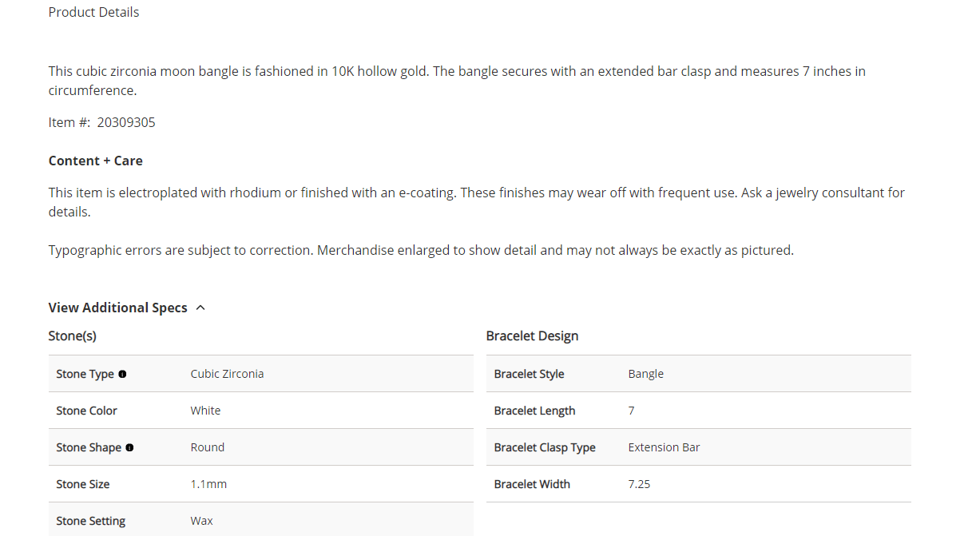Click the White stone color value
The width and height of the screenshot is (980, 536).
pos(205,411)
